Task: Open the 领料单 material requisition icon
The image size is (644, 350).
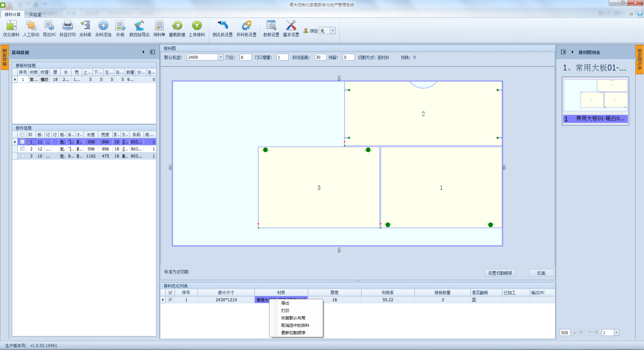Action: pyautogui.click(x=159, y=29)
